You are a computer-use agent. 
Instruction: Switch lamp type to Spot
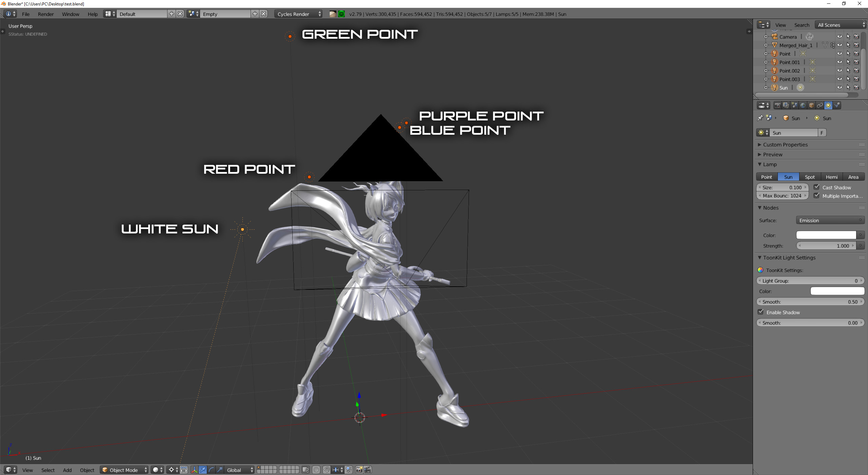(810, 177)
